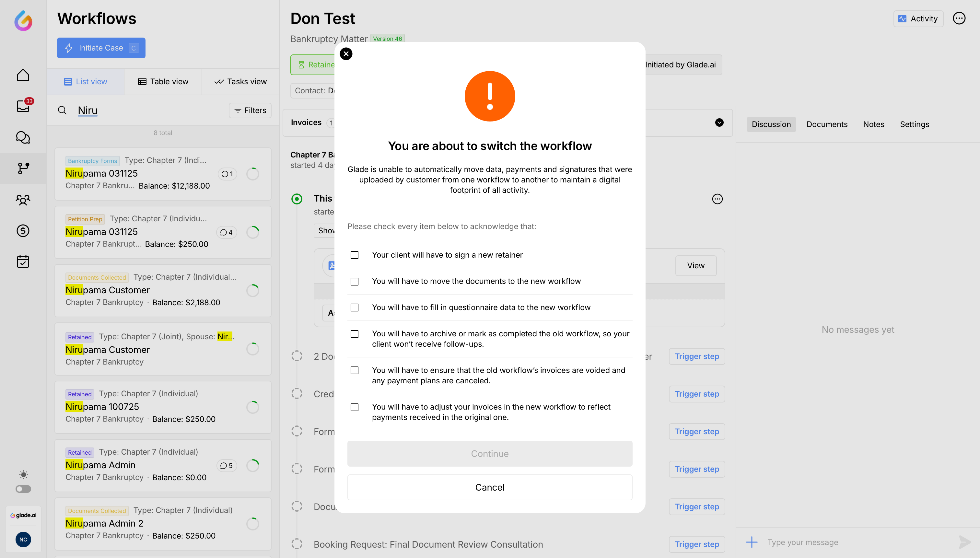Switch to Table view tab
980x558 pixels.
tap(163, 82)
